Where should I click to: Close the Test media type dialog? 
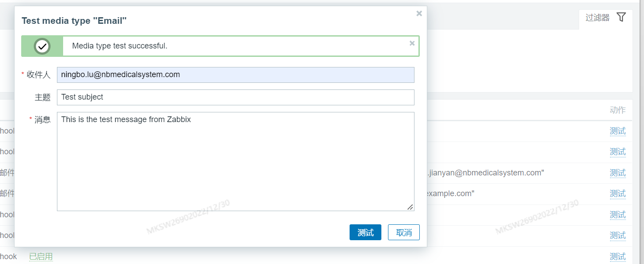[x=419, y=14]
